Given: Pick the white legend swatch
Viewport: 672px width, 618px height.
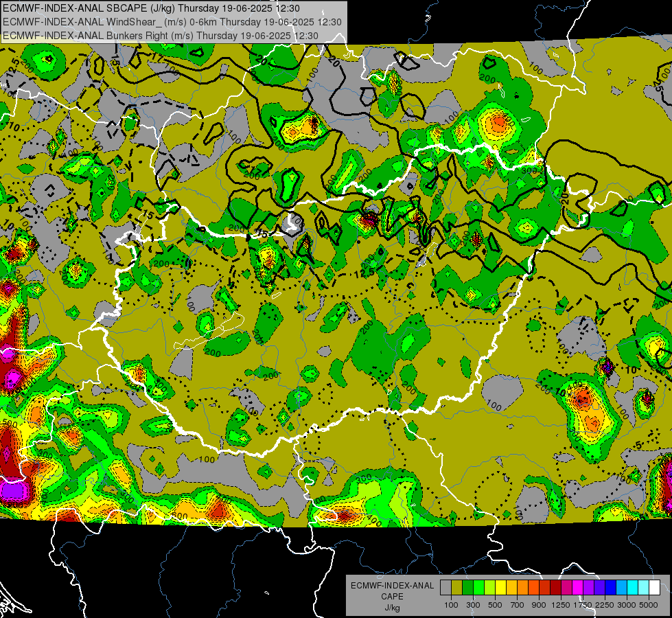Looking at the screenshot, I should coord(654,588).
